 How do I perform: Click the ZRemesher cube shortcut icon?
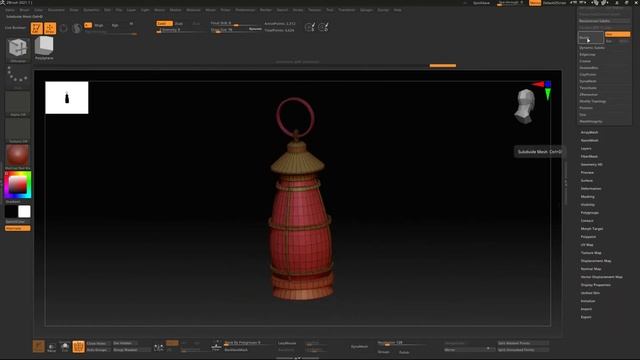[x=18, y=49]
